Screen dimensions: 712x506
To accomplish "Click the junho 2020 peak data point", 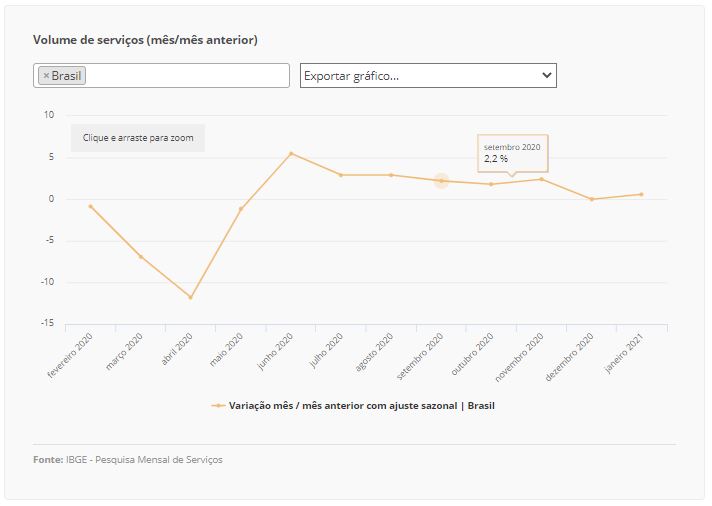I will pyautogui.click(x=291, y=153).
